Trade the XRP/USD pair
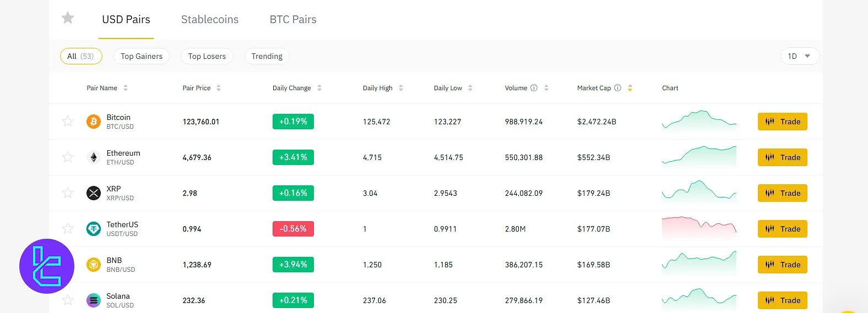 pos(782,193)
